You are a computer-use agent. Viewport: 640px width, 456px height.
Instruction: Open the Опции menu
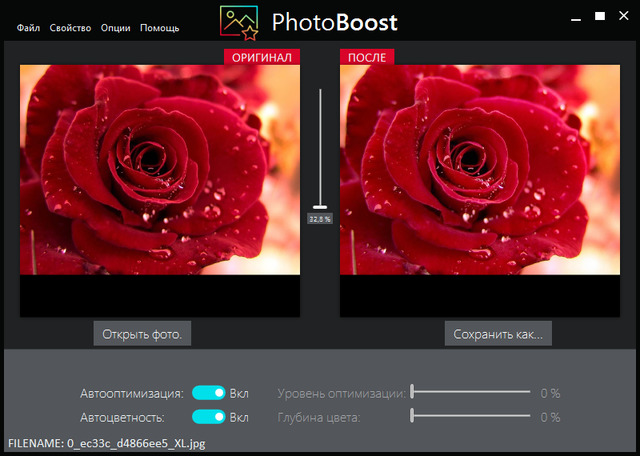[x=116, y=28]
